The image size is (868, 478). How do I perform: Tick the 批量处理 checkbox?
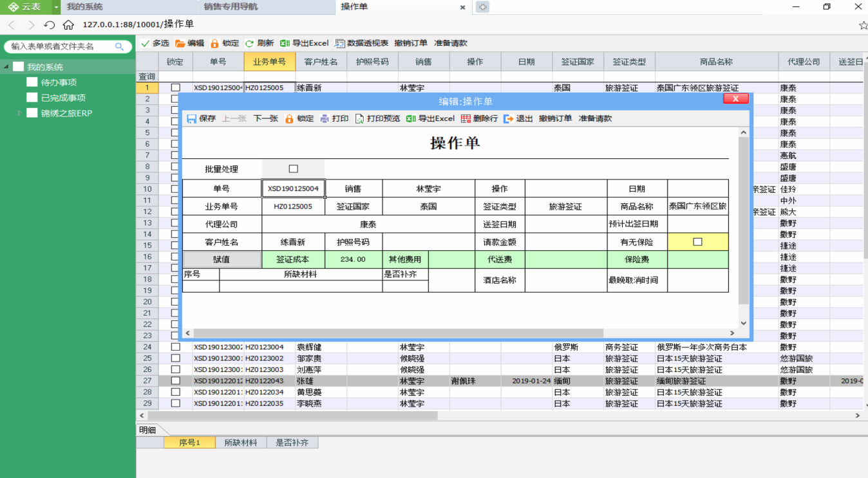(x=294, y=169)
